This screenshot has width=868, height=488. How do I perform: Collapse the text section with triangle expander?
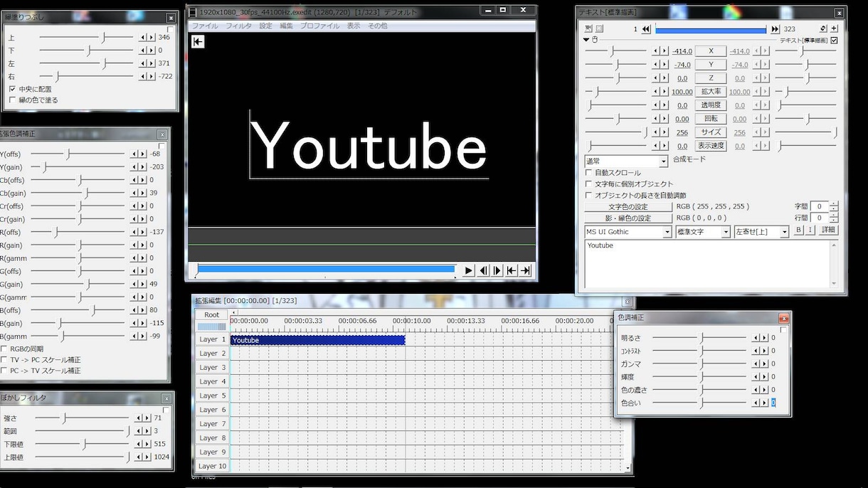586,40
